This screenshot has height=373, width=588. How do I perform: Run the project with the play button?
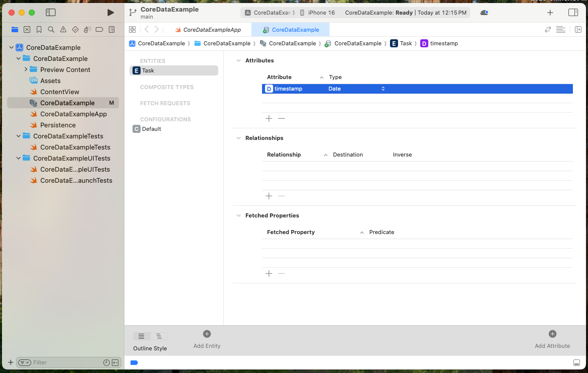(110, 13)
